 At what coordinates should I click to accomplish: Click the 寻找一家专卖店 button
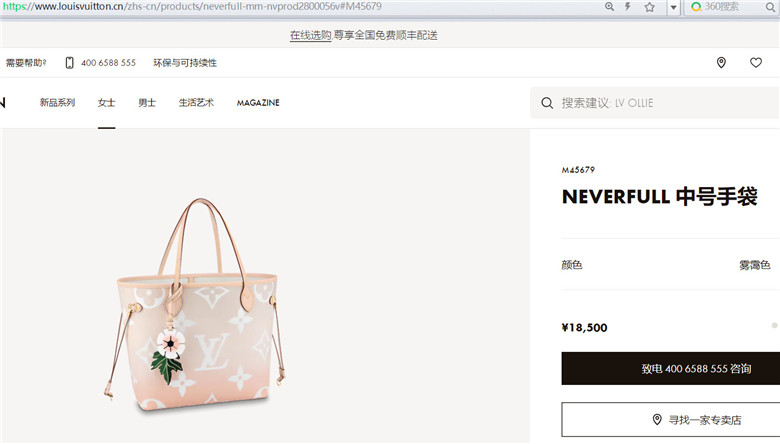[x=671, y=420]
